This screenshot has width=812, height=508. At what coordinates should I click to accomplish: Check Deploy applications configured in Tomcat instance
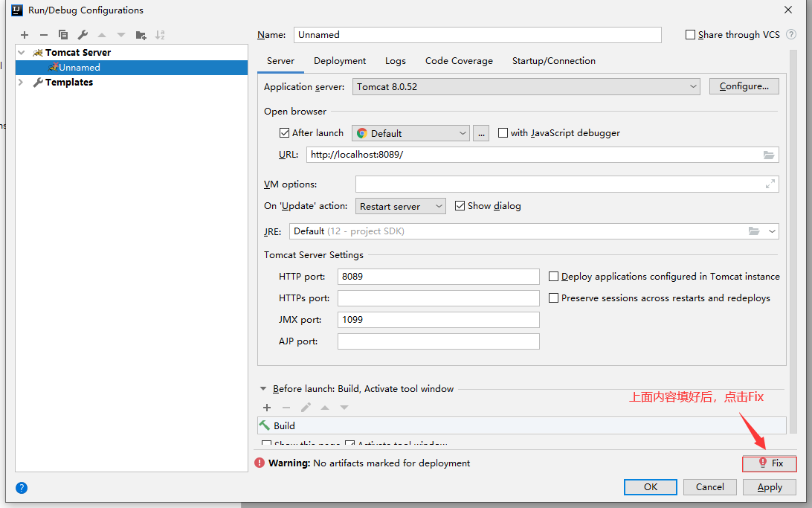click(x=553, y=277)
